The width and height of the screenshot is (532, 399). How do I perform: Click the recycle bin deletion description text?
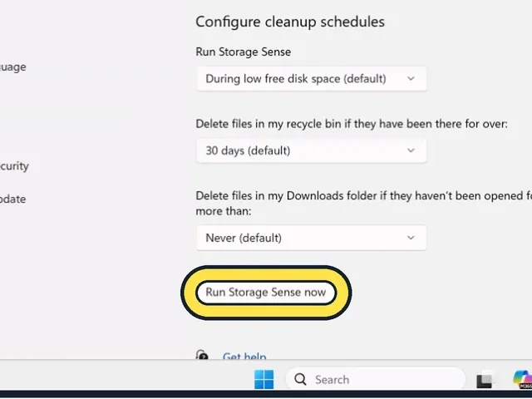352,124
